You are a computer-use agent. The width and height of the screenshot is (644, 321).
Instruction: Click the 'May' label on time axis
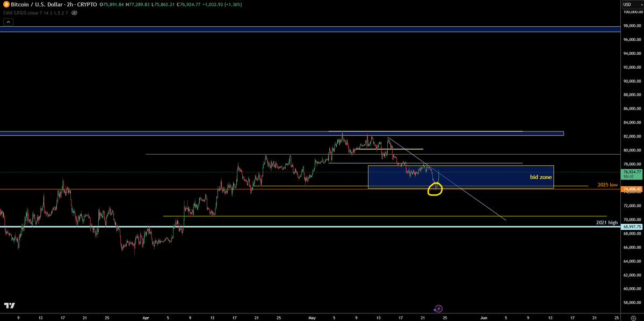[x=313, y=318]
